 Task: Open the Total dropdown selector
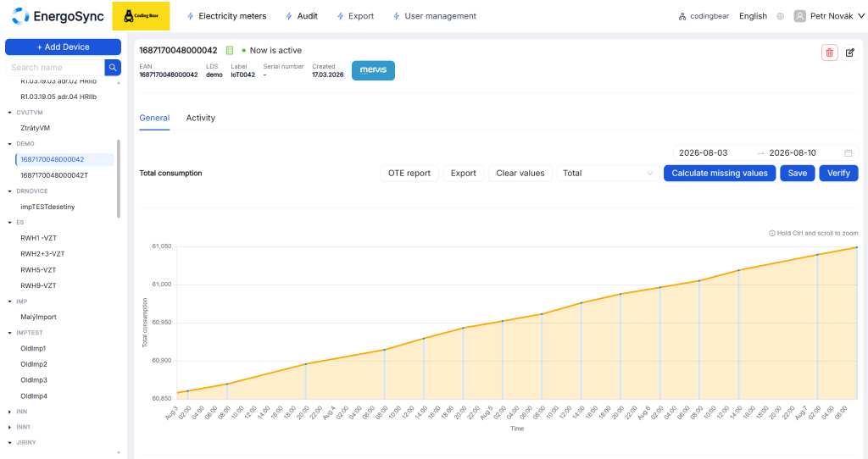(608, 173)
